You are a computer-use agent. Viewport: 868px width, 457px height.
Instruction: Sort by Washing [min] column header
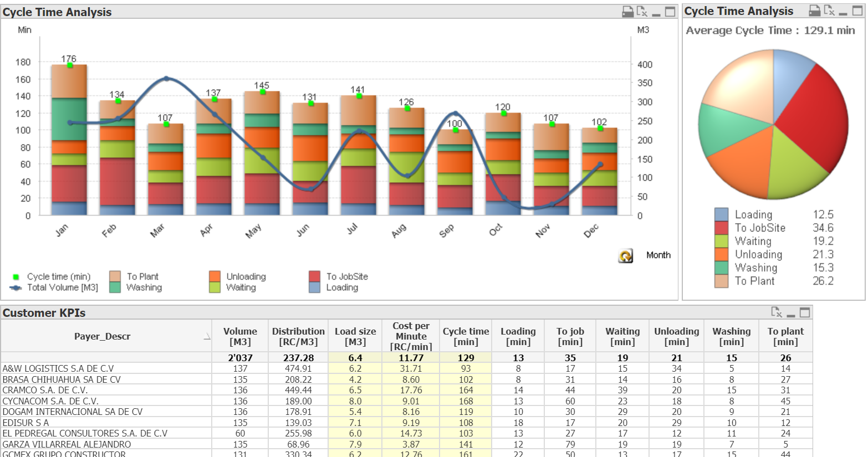(x=732, y=336)
